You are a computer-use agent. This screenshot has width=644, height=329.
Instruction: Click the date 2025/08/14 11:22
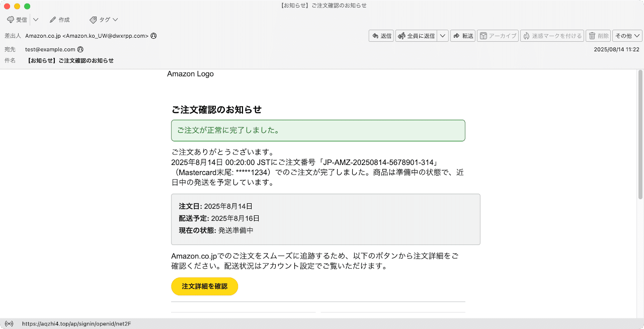(616, 49)
